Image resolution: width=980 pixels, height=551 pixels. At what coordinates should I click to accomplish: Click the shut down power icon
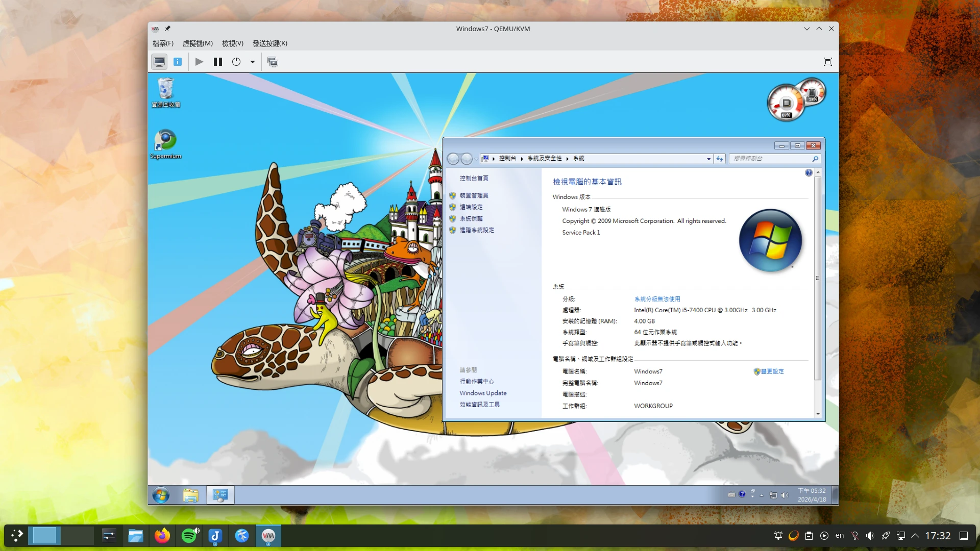[x=236, y=62]
